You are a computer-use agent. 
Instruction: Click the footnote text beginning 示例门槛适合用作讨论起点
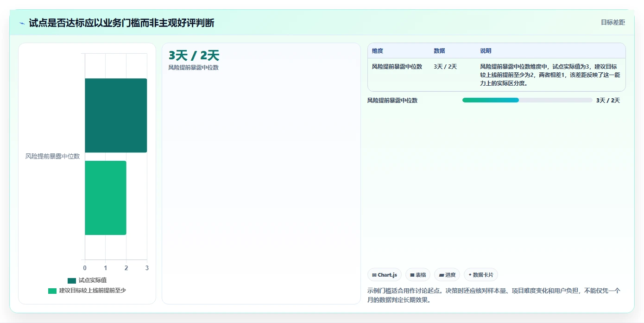pyautogui.click(x=494, y=295)
